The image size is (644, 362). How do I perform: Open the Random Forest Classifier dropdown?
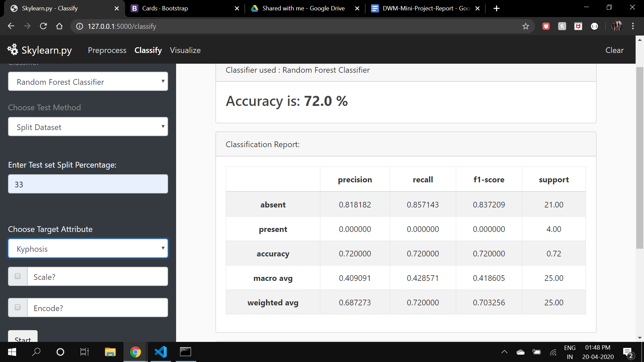tap(88, 81)
